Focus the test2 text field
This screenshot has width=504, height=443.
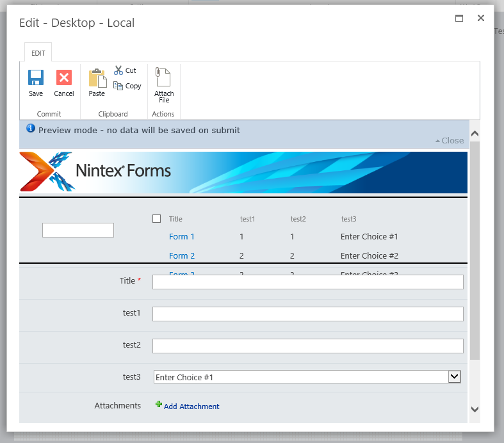[x=308, y=346]
